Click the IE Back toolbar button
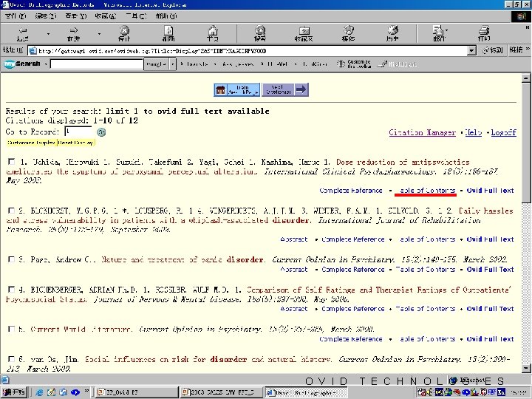This screenshot has height=399, width=532. [22, 33]
